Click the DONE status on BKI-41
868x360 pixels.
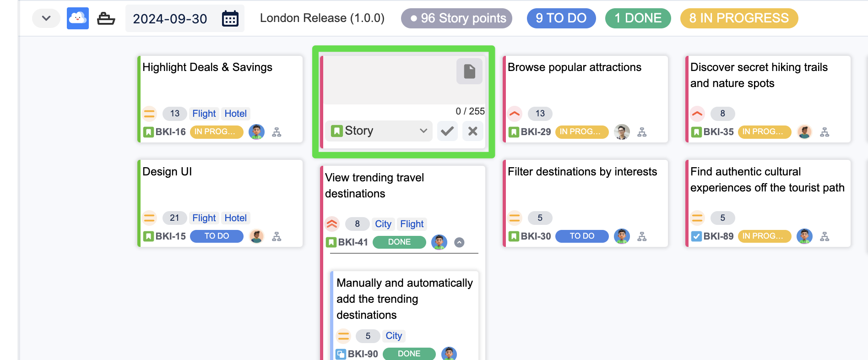tap(399, 242)
